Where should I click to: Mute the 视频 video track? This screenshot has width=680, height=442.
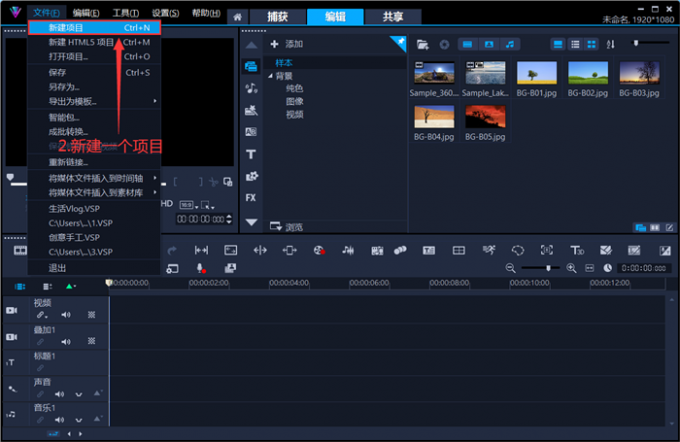click(67, 314)
